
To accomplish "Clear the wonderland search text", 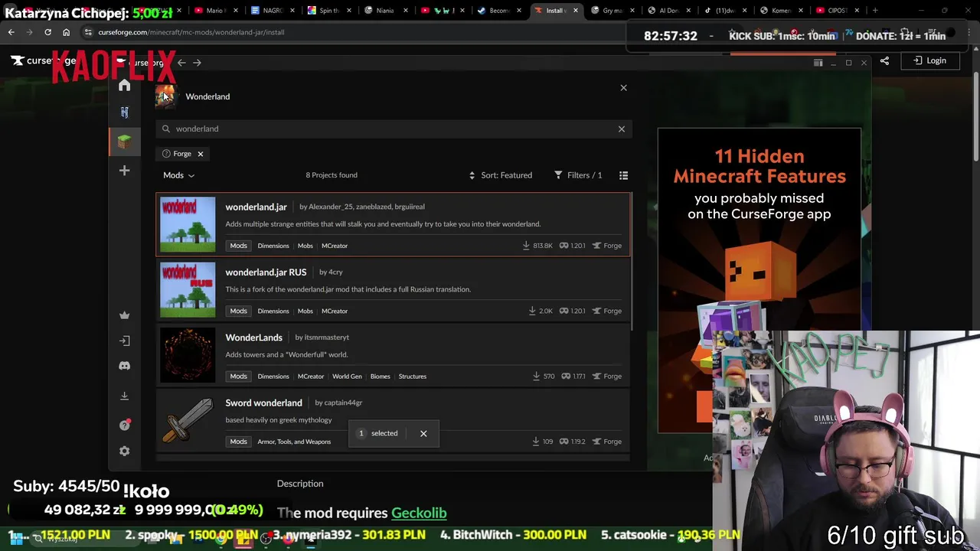I will coord(622,129).
